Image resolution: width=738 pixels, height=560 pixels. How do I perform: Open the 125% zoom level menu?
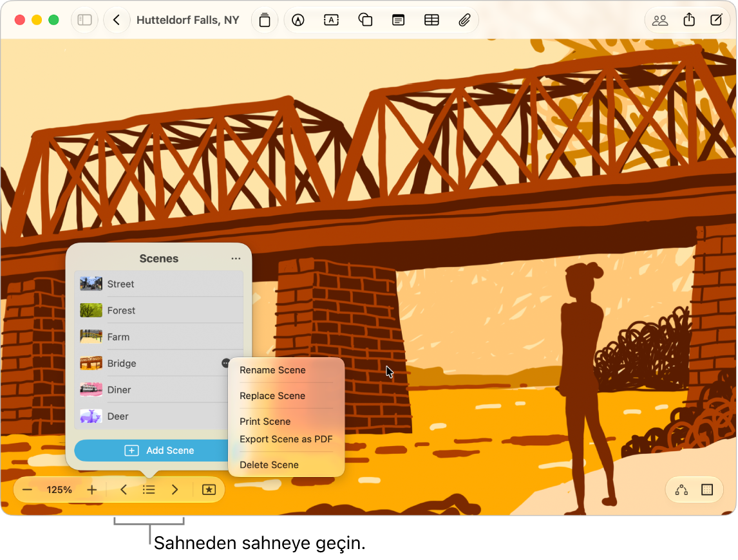click(59, 490)
